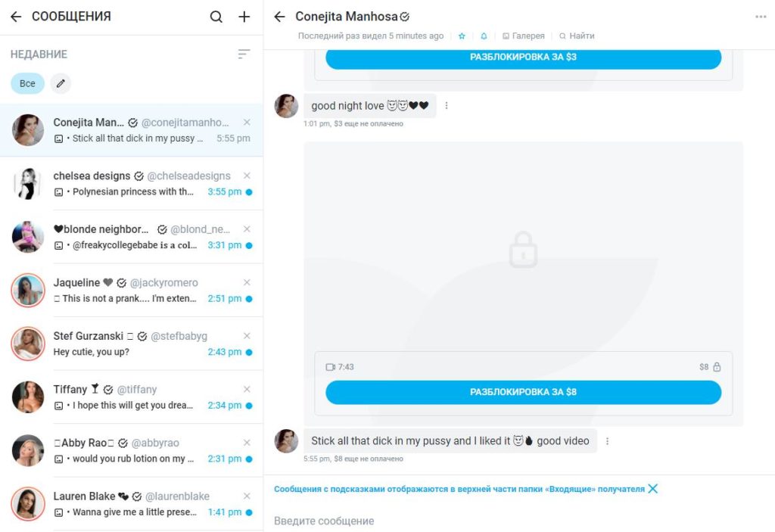Image resolution: width=775 pixels, height=532 pixels.
Task: Dismiss the hint messages notice
Action: tap(653, 489)
